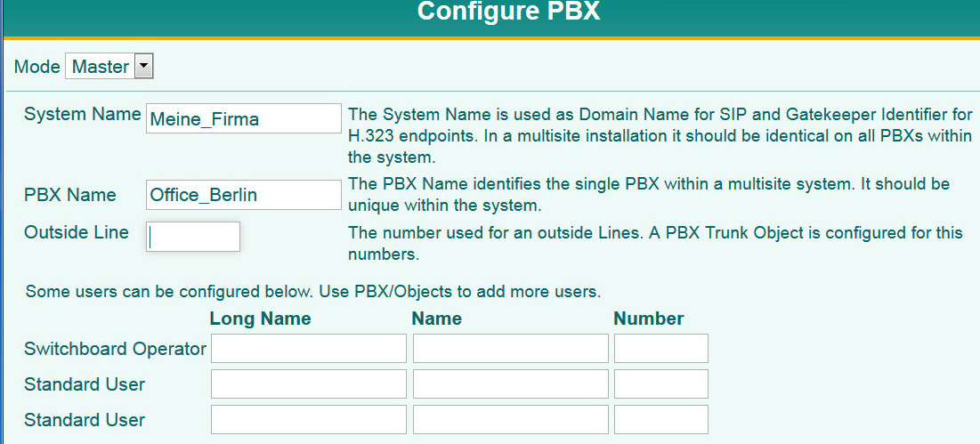The height and width of the screenshot is (444, 980).
Task: Click the Outside Line input box
Action: point(193,237)
